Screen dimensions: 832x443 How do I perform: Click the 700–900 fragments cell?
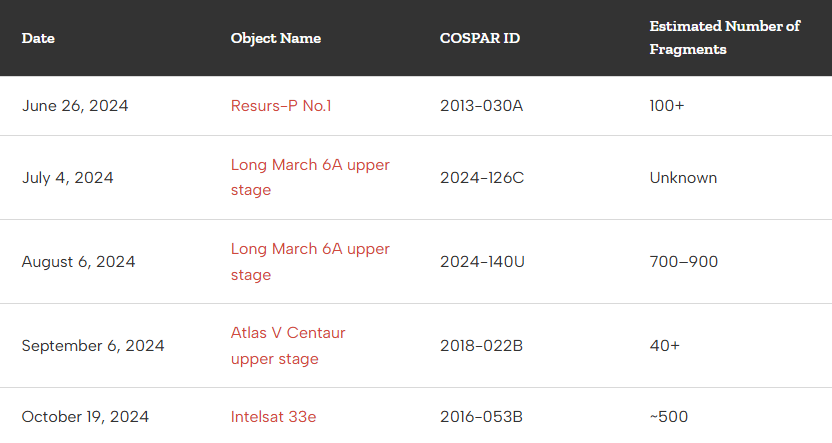[683, 262]
